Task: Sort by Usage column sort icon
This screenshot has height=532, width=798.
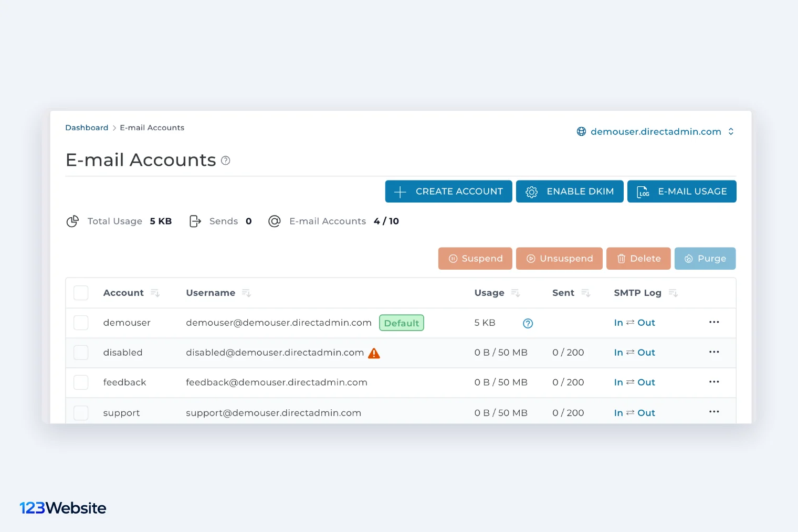Action: (x=516, y=293)
